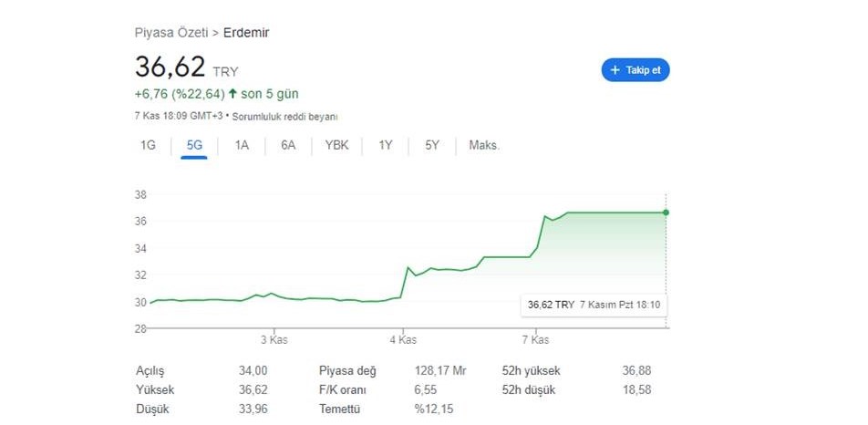Screen dimensions: 868x425
Task: Click the Erdemir breadcrumb label
Action: [246, 33]
